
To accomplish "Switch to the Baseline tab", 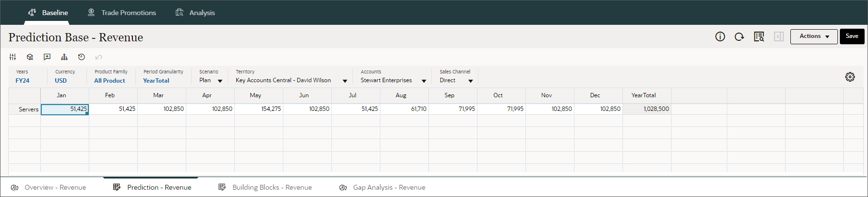I will pos(48,13).
